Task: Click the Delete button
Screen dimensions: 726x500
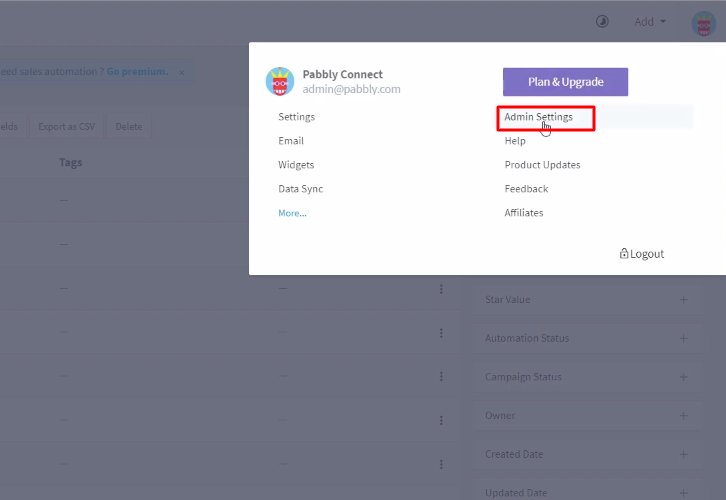Action: tap(129, 126)
